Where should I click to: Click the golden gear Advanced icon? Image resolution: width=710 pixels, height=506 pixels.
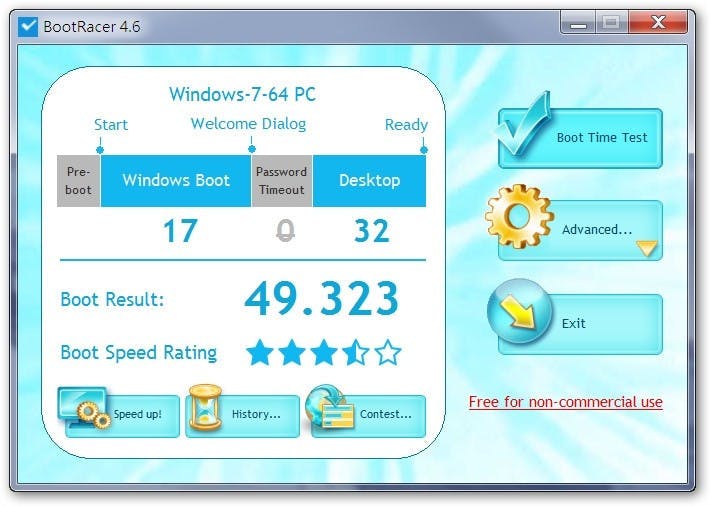coord(519,217)
